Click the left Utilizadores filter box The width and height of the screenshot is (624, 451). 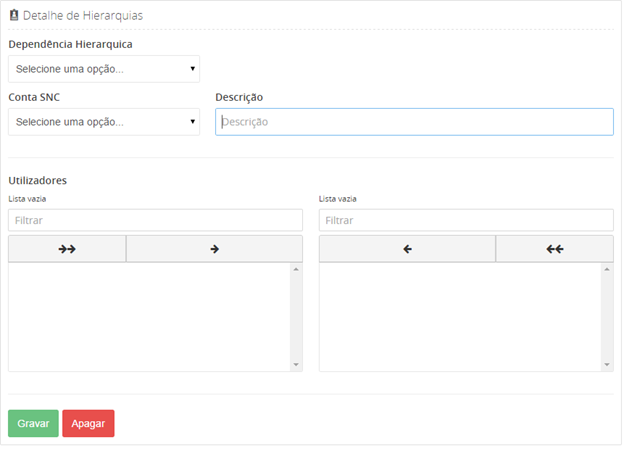[x=155, y=220]
